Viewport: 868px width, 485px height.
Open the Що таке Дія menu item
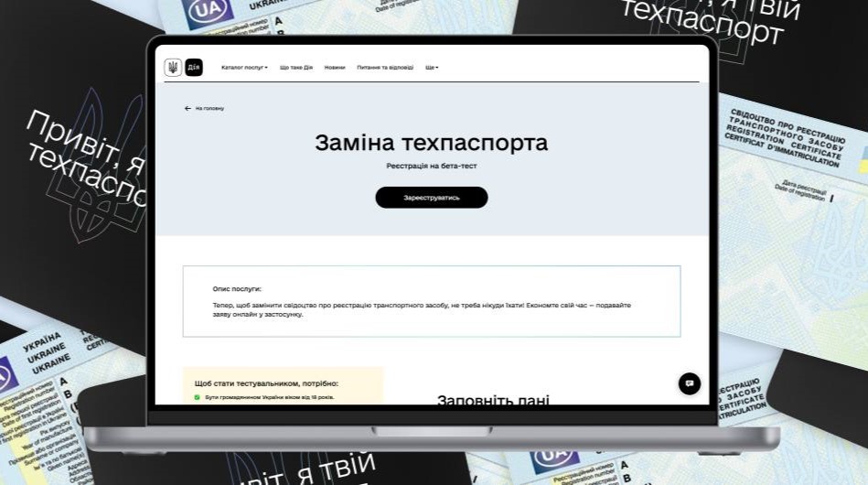tap(296, 68)
